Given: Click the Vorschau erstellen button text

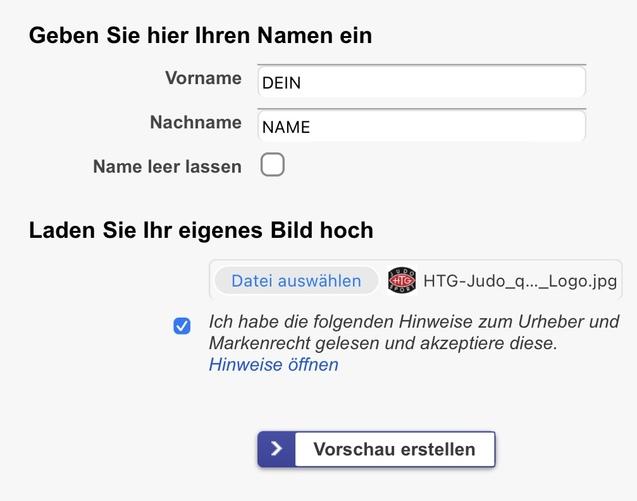Looking at the screenshot, I should pos(394,450).
